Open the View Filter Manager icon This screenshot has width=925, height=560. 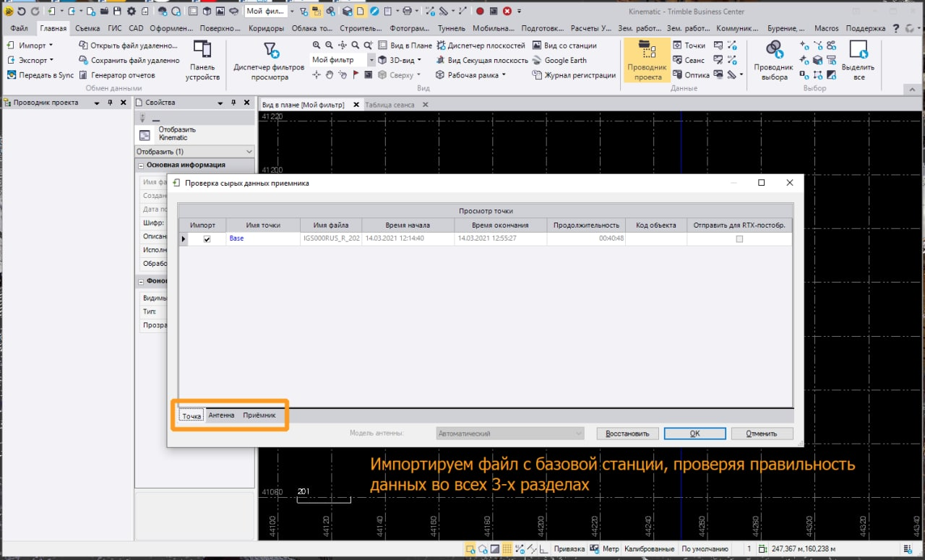point(270,52)
